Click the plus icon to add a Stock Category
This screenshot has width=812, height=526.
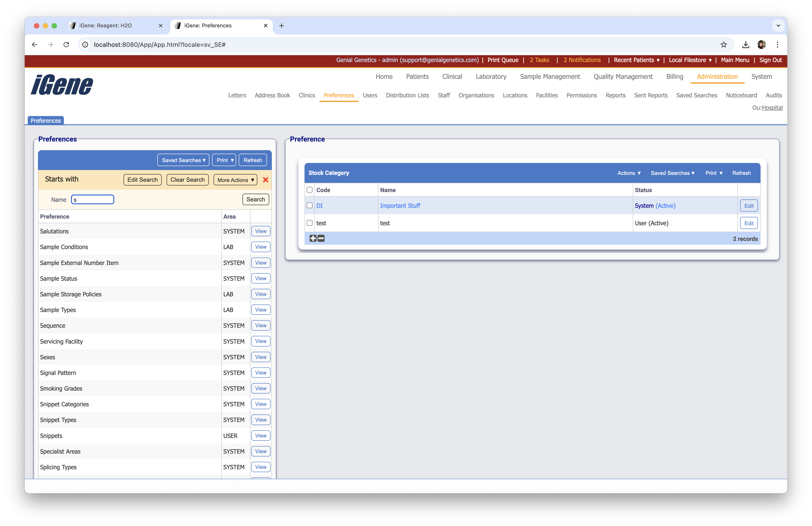point(313,238)
